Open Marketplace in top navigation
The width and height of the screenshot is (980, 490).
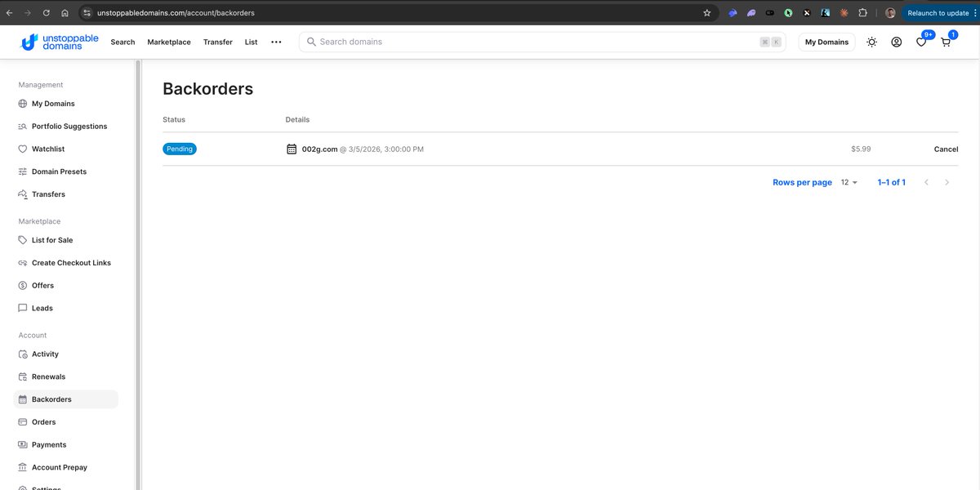pos(169,42)
